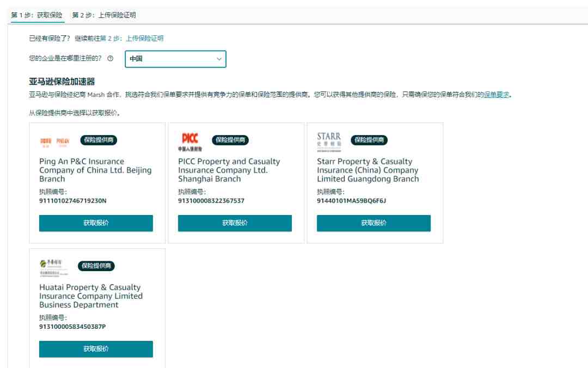This screenshot has width=588, height=368.
Task: Click 保险提供商 badge on Starr card
Action: click(369, 140)
